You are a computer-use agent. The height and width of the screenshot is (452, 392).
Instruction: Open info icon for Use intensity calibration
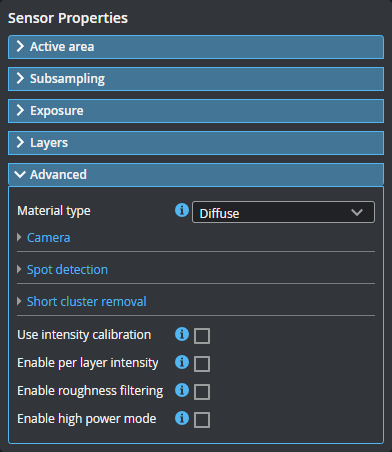tap(182, 334)
